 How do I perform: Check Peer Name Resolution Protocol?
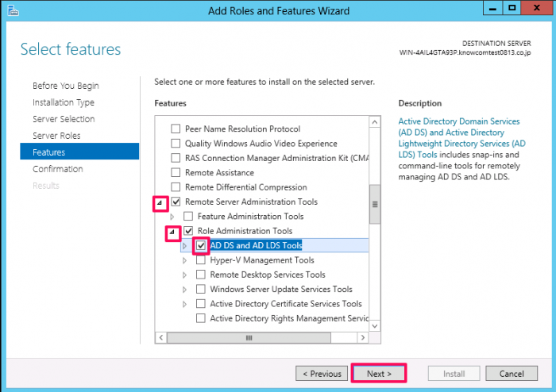[176, 129]
